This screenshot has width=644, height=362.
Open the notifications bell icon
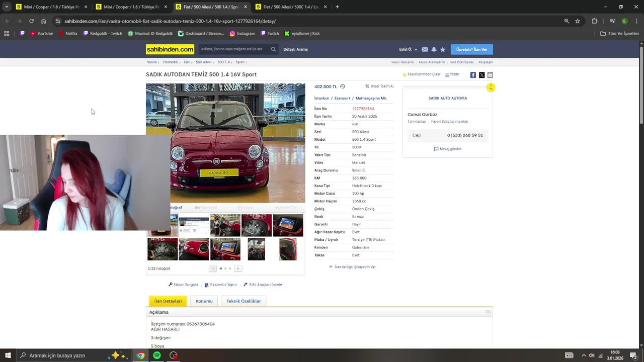coord(434,49)
